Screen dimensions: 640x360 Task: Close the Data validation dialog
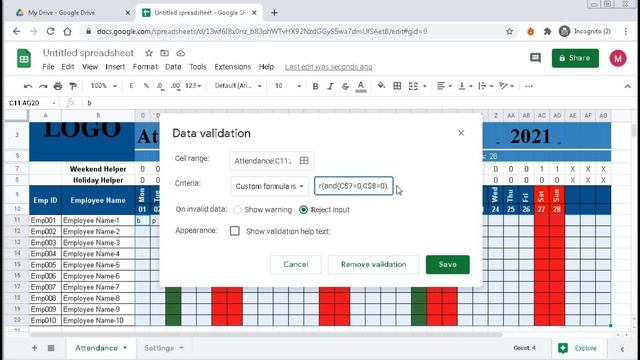(x=461, y=133)
